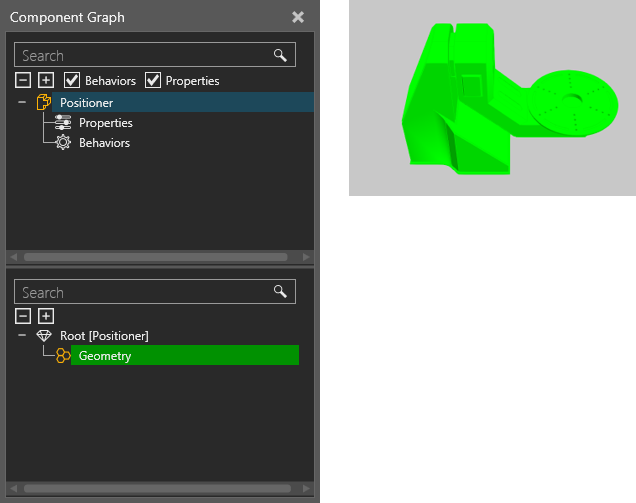Screen dimensions: 636x503
Task: Collapse the Positioner tree node
Action: [x=22, y=102]
